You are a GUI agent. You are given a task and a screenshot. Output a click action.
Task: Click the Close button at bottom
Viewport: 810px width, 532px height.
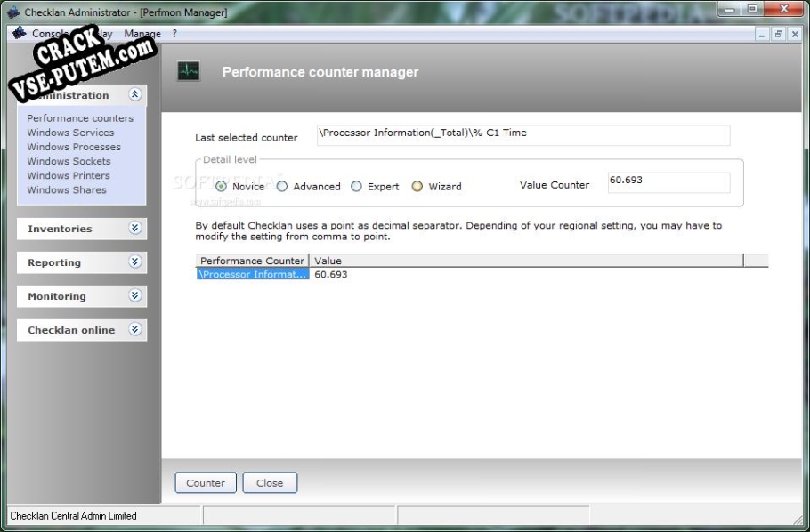270,483
